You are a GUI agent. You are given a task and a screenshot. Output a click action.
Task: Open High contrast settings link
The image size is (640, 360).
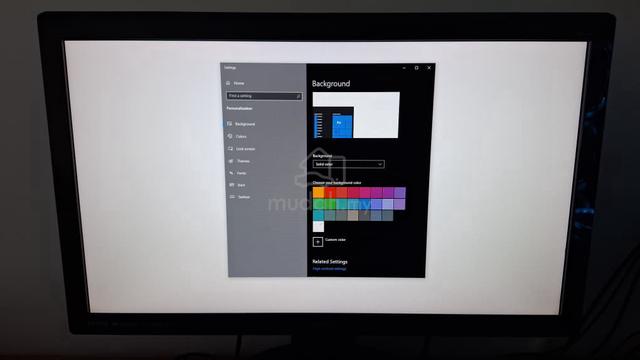click(x=329, y=269)
